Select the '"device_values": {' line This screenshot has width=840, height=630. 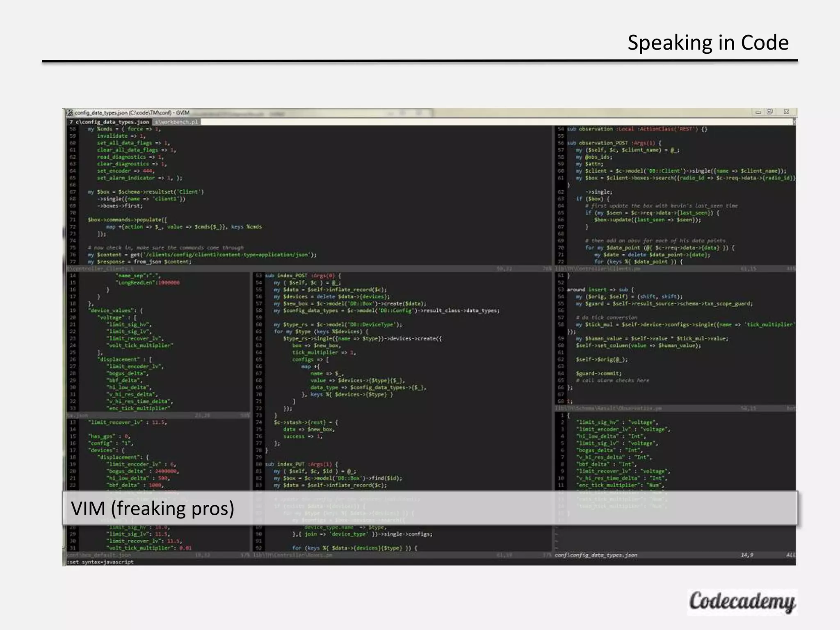coord(115,310)
